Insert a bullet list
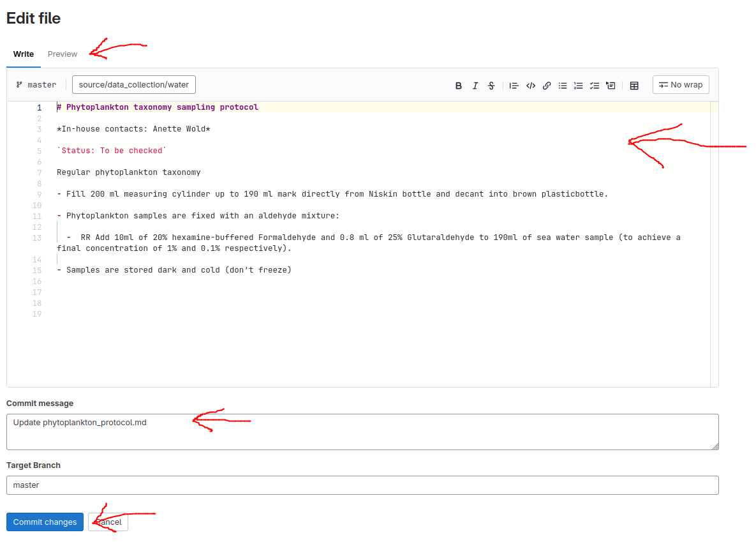Image resolution: width=756 pixels, height=551 pixels. [563, 86]
